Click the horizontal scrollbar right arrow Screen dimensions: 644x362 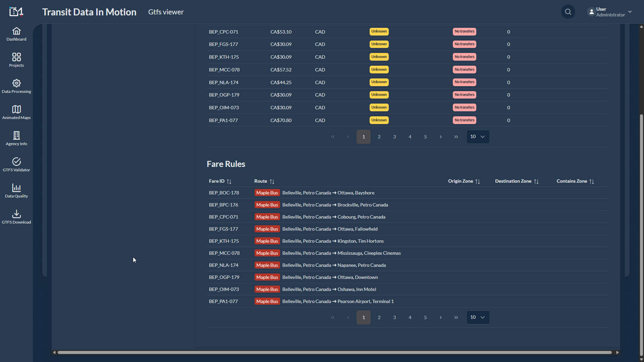coord(617,352)
